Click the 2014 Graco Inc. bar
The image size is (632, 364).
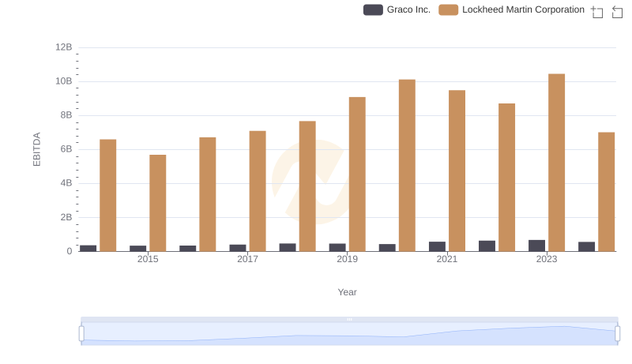tap(88, 249)
